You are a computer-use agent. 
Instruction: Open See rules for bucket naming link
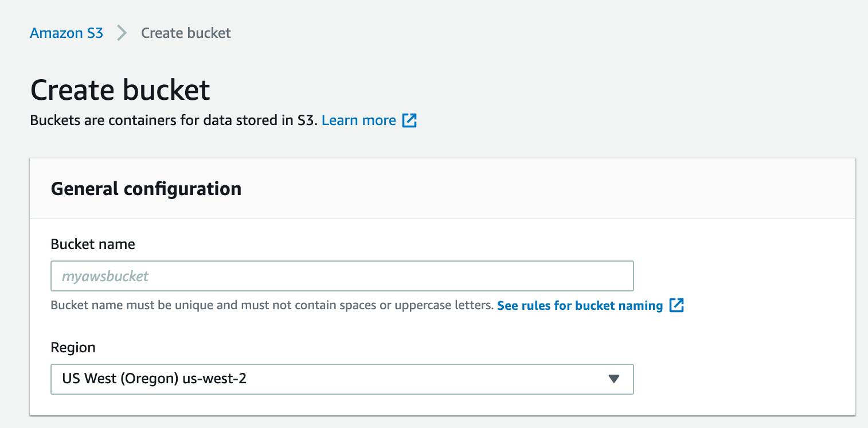coord(580,305)
